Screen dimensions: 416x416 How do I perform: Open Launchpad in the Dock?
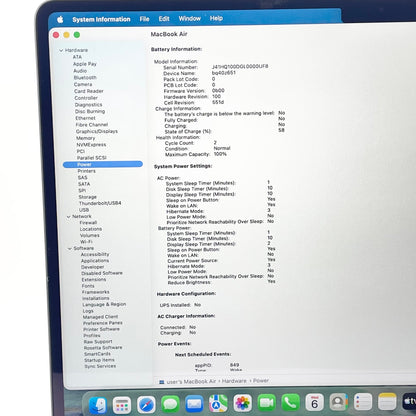122,405
